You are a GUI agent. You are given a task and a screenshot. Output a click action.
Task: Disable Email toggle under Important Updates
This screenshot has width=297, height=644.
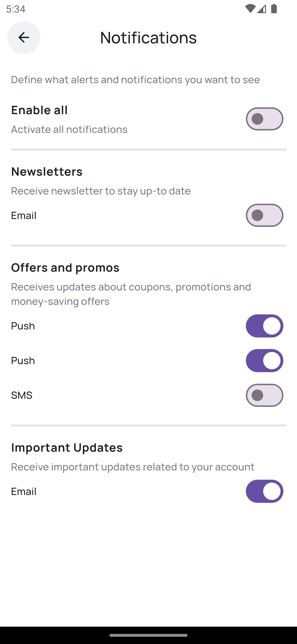point(264,491)
